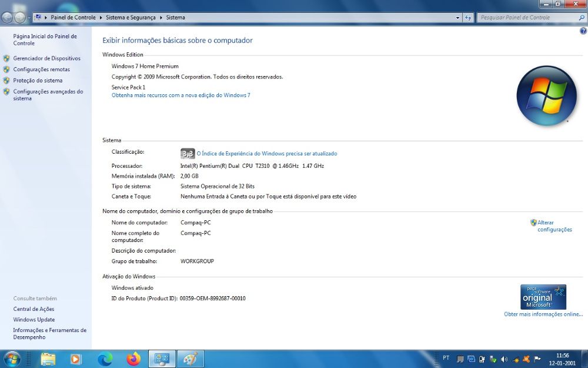
Task: Open Configurações avançadas do sistema
Action: [x=48, y=95]
